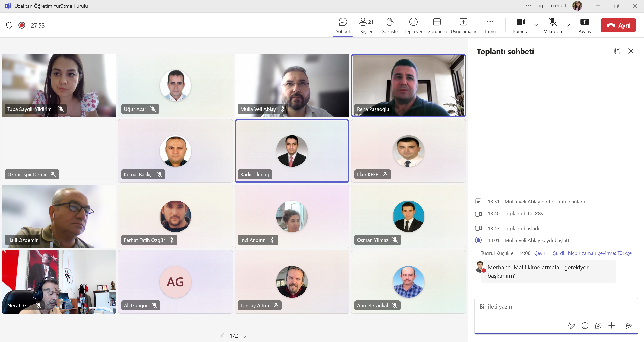Click the Ayrıl leave meeting button
Screen dimensions: 644x342
(x=618, y=25)
